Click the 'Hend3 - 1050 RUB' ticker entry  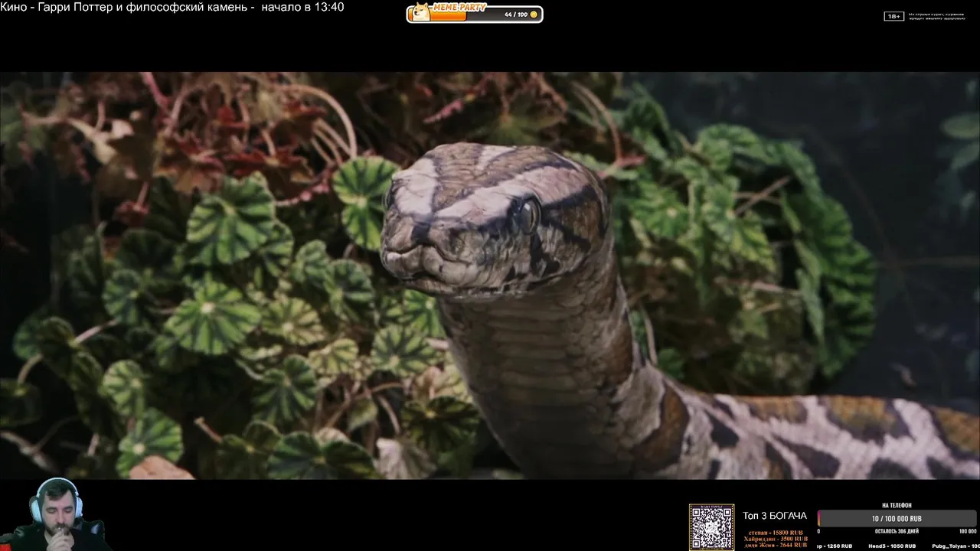point(892,546)
